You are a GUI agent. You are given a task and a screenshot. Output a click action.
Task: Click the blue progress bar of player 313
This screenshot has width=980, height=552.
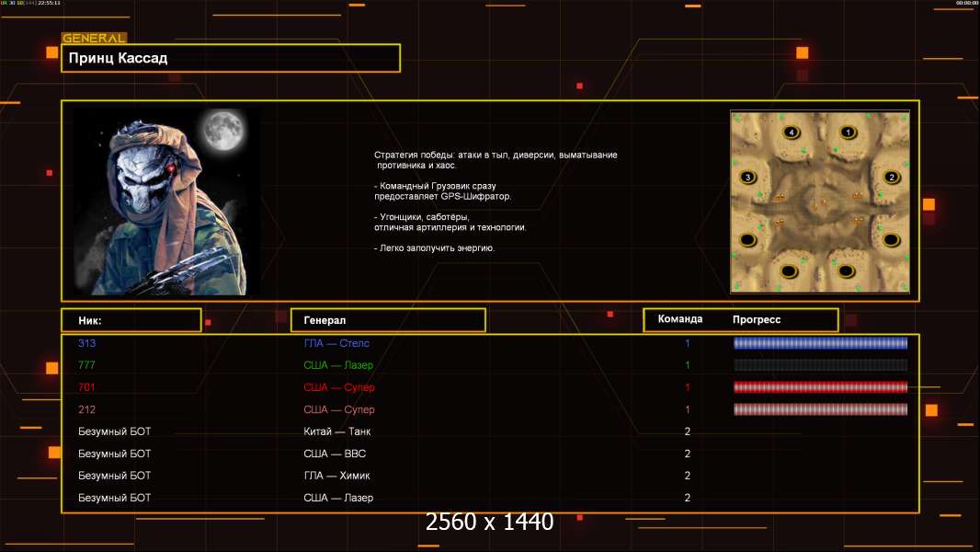click(820, 343)
